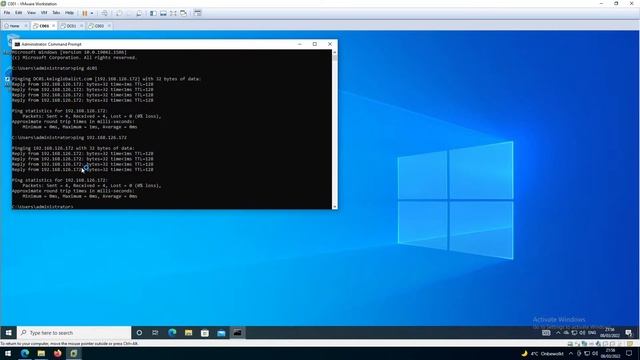Expand host system tray hidden icons
The height and width of the screenshot is (360, 640).
(x=571, y=353)
